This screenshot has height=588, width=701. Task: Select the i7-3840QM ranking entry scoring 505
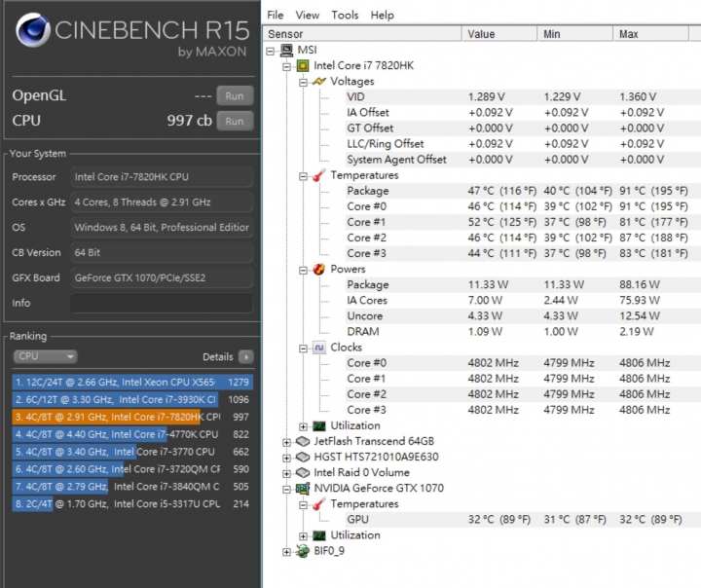coord(132,487)
